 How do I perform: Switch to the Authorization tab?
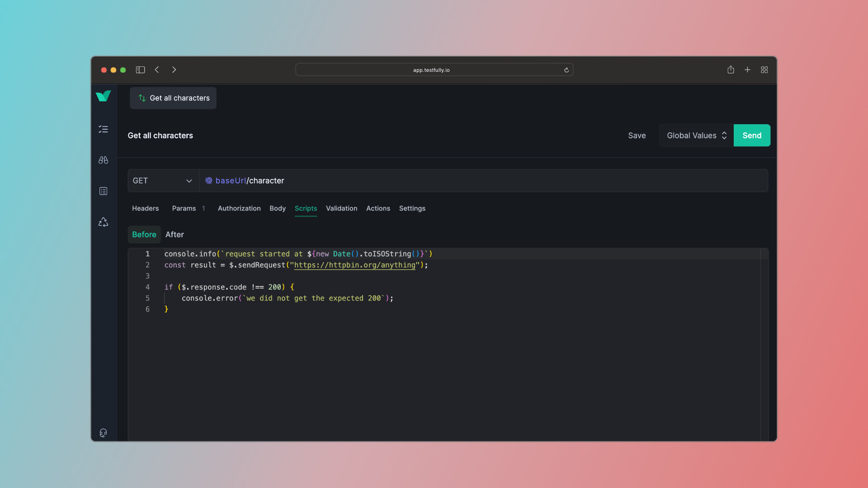pos(239,208)
